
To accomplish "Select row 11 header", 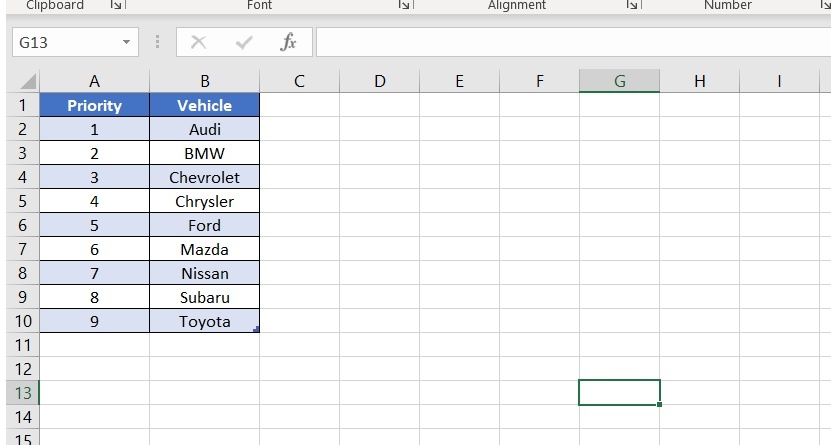I will coord(22,345).
